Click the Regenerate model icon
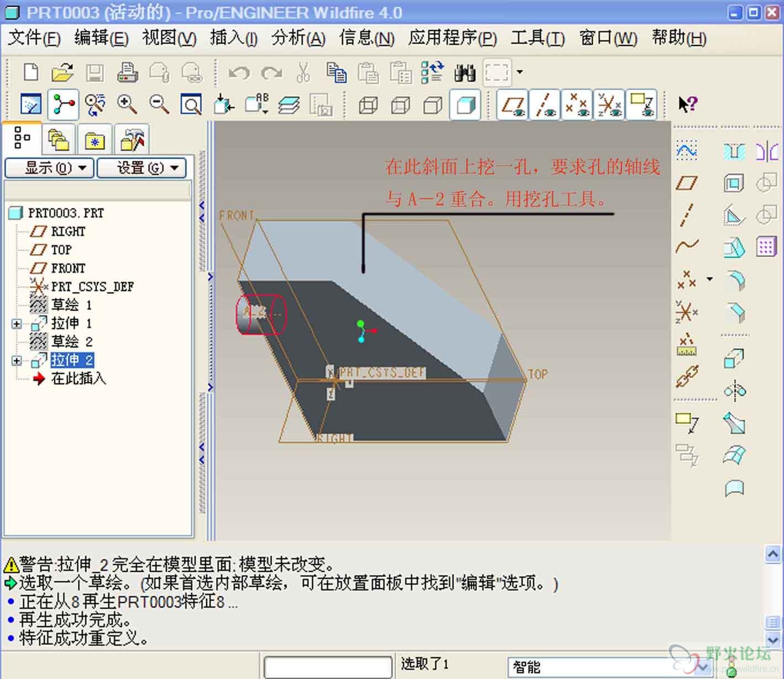This screenshot has height=679, width=784. (432, 72)
